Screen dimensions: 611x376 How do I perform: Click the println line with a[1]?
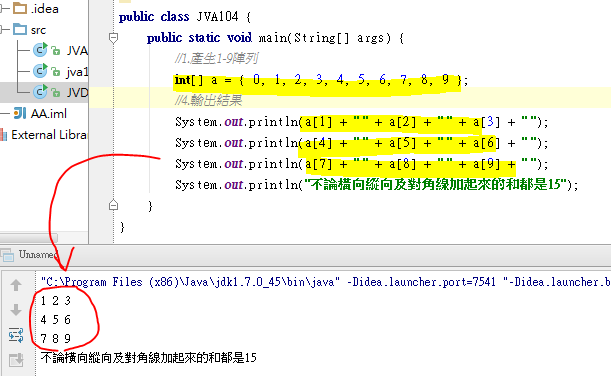pos(362,122)
